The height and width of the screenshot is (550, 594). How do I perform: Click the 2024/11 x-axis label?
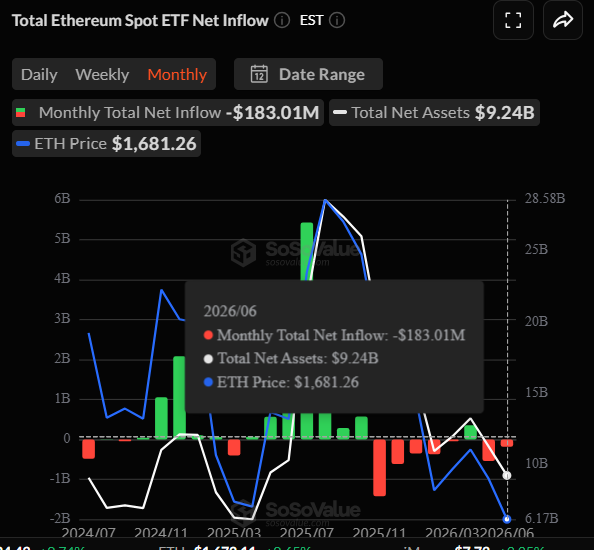point(161,533)
